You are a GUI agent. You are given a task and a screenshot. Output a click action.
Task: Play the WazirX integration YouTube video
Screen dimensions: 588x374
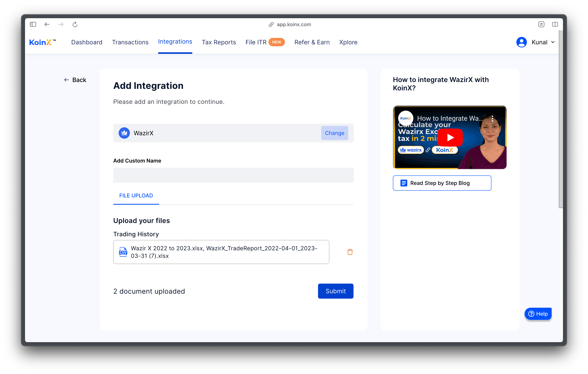pyautogui.click(x=450, y=138)
